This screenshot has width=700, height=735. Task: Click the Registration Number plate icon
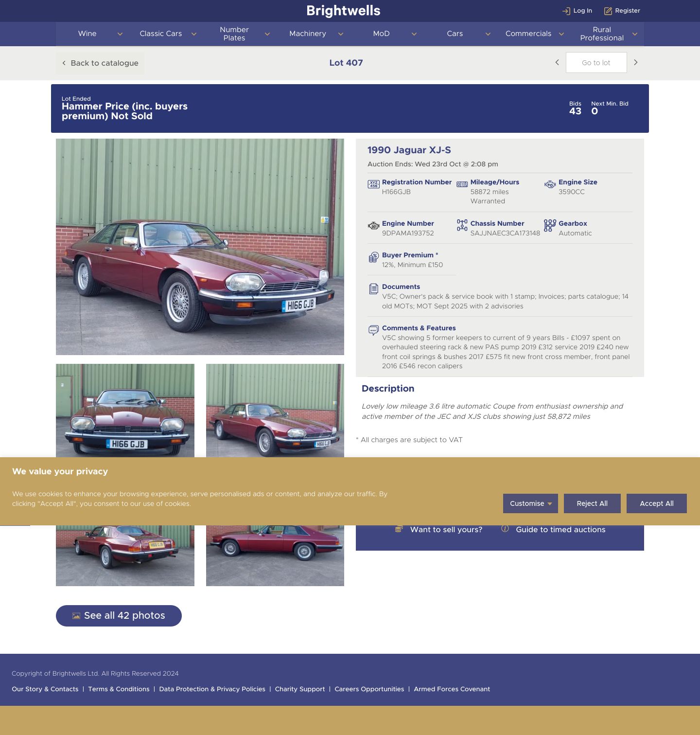point(373,184)
